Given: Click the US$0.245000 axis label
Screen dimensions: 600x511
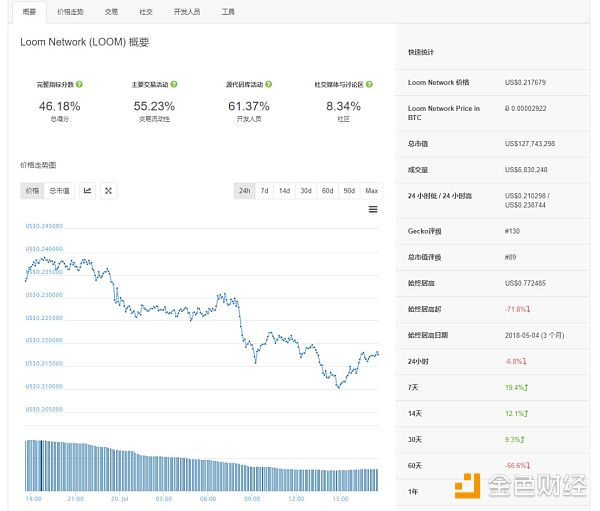Looking at the screenshot, I should 44,226.
